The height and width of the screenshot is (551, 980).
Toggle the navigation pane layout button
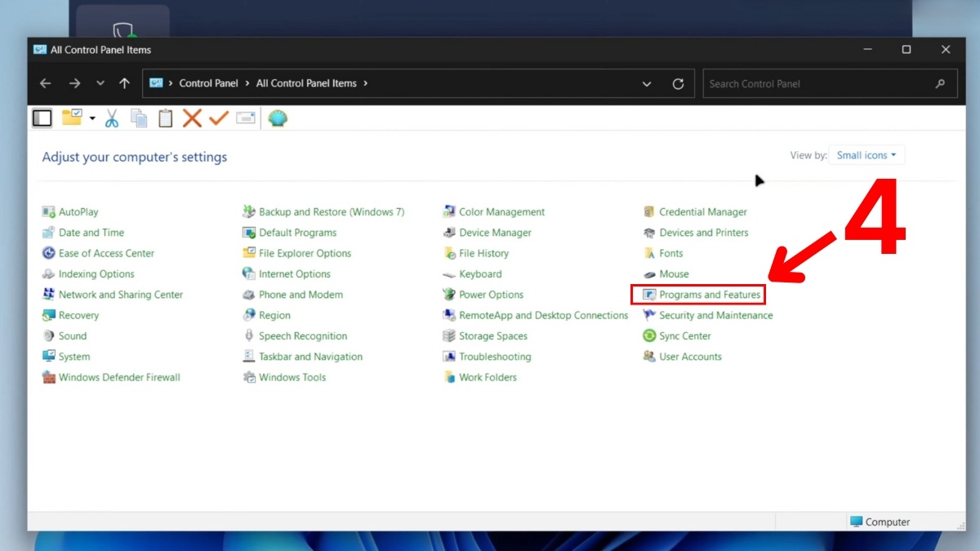point(42,118)
